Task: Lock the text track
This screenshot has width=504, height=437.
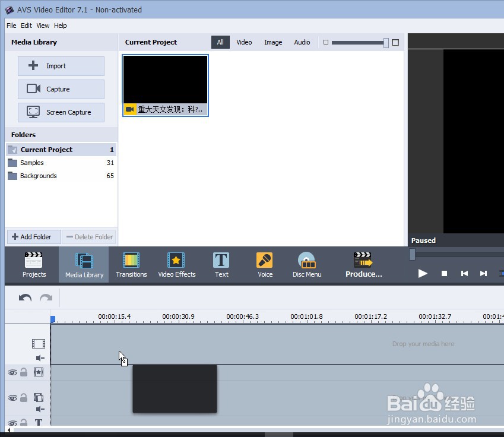Action: point(24,422)
